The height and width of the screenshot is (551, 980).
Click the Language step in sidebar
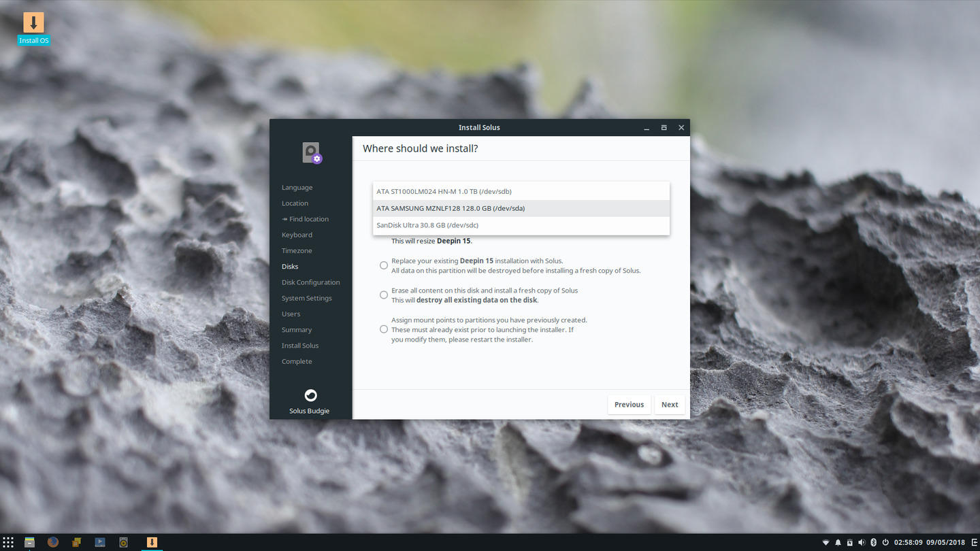tap(297, 188)
